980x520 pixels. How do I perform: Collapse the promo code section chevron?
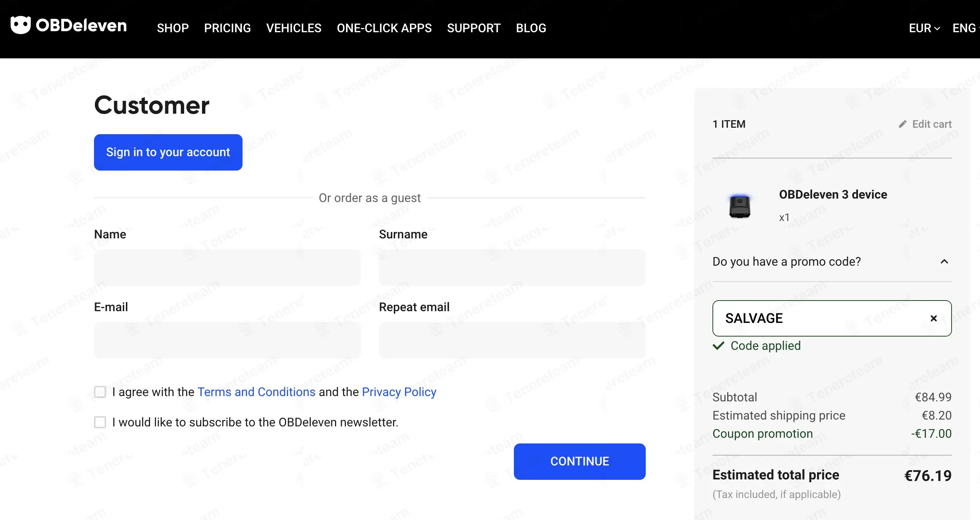point(944,262)
